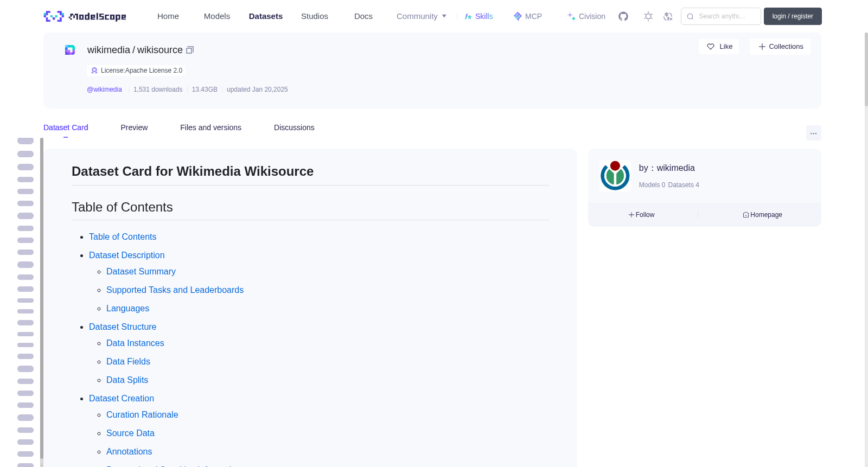Switch to the Preview tab

pyautogui.click(x=134, y=127)
